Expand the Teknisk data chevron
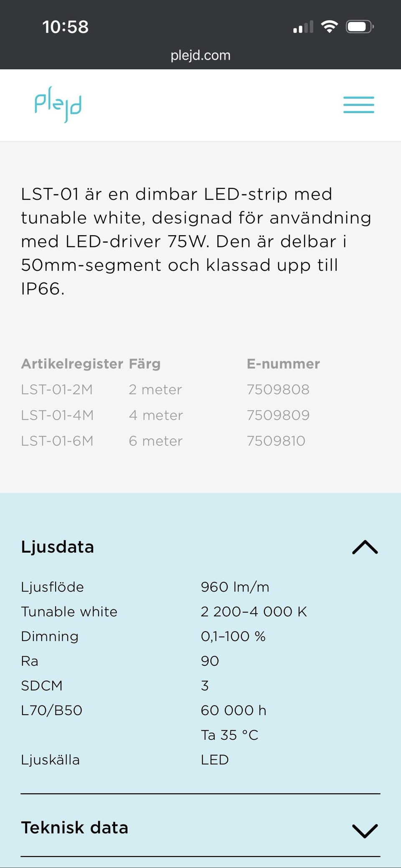The width and height of the screenshot is (401, 868). click(365, 830)
